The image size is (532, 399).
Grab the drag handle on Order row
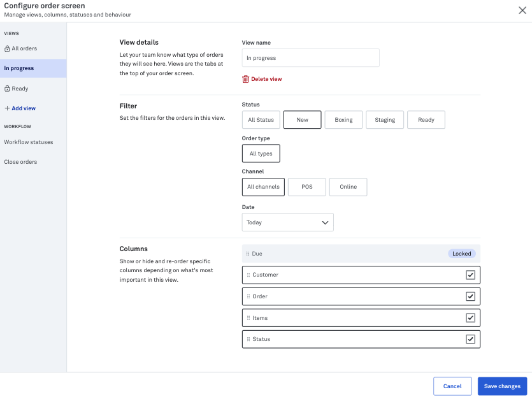248,296
